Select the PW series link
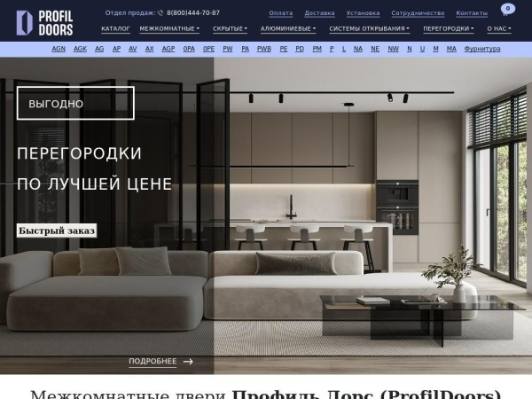The height and width of the screenshot is (399, 532). click(227, 49)
